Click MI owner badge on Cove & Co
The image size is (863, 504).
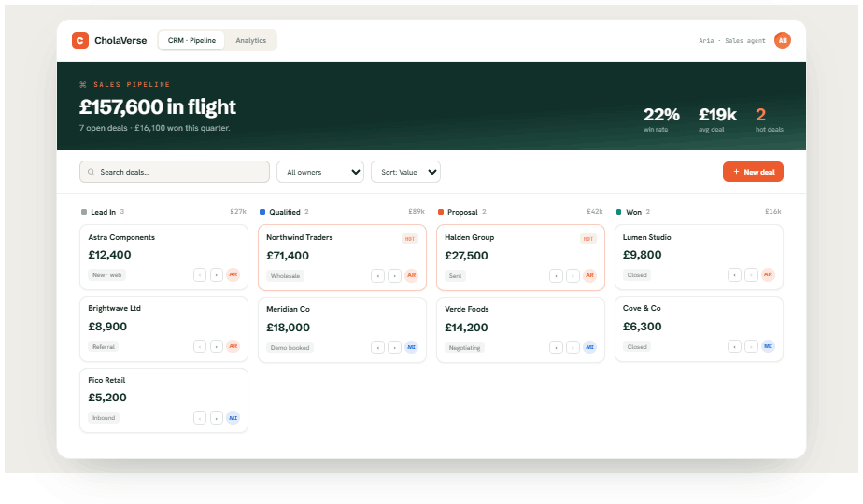click(768, 346)
